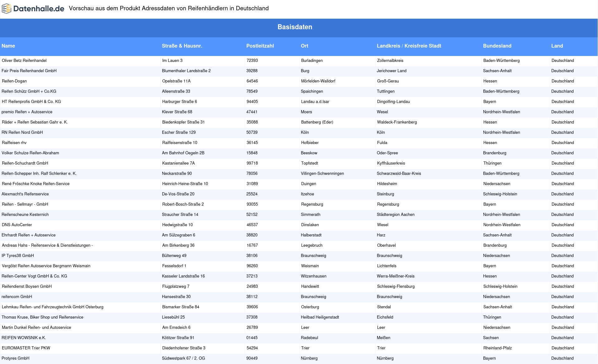Select Reifenscheune Kesternich
The width and height of the screenshot is (598, 364).
pos(25,214)
